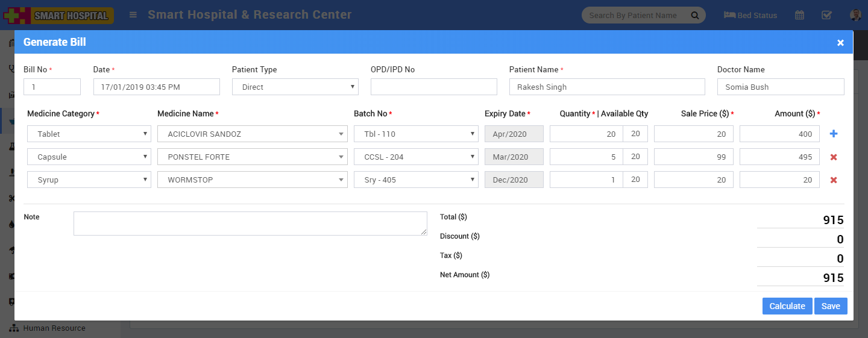Image resolution: width=868 pixels, height=338 pixels.
Task: Remove the PONSTEL FORTE row with red X
Action: [834, 157]
